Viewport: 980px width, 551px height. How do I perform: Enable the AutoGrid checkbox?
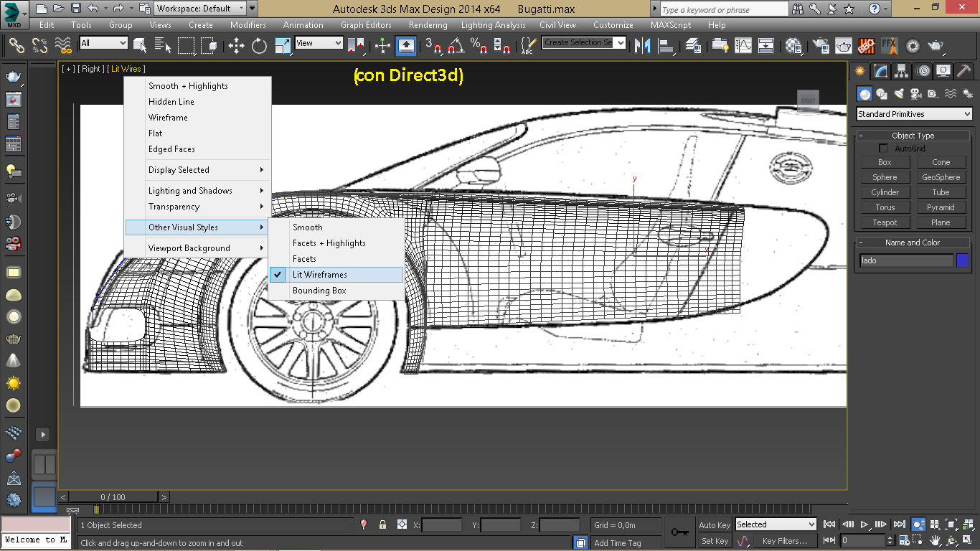point(884,149)
